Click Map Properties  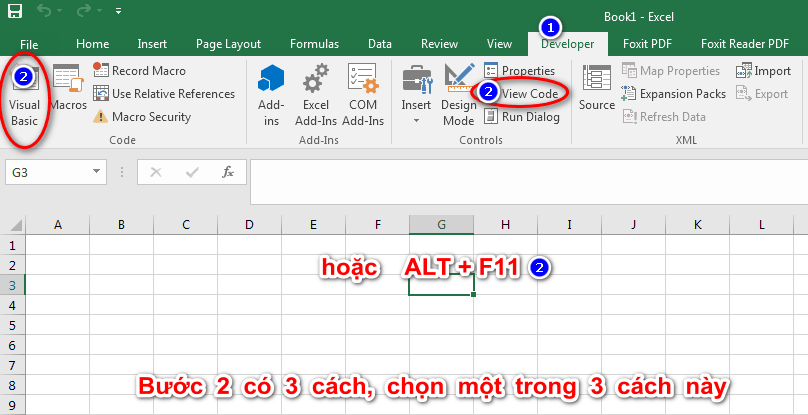[x=671, y=71]
